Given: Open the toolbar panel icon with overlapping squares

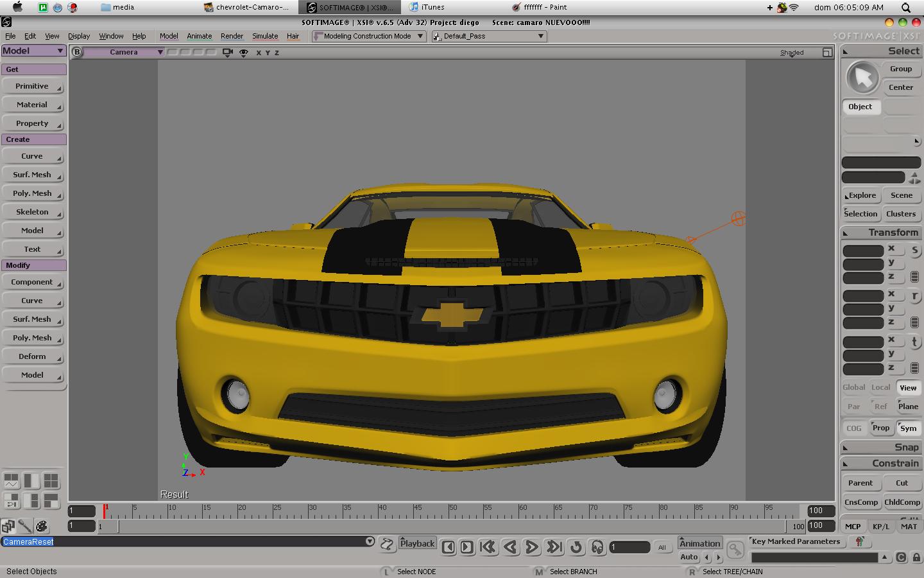Looking at the screenshot, I should (x=8, y=527).
